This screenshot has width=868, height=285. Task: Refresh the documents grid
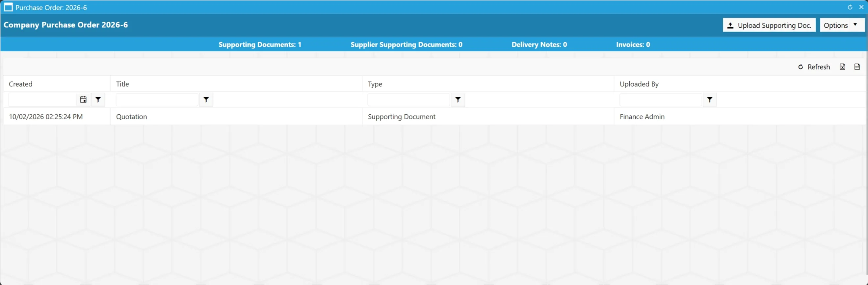click(x=814, y=67)
